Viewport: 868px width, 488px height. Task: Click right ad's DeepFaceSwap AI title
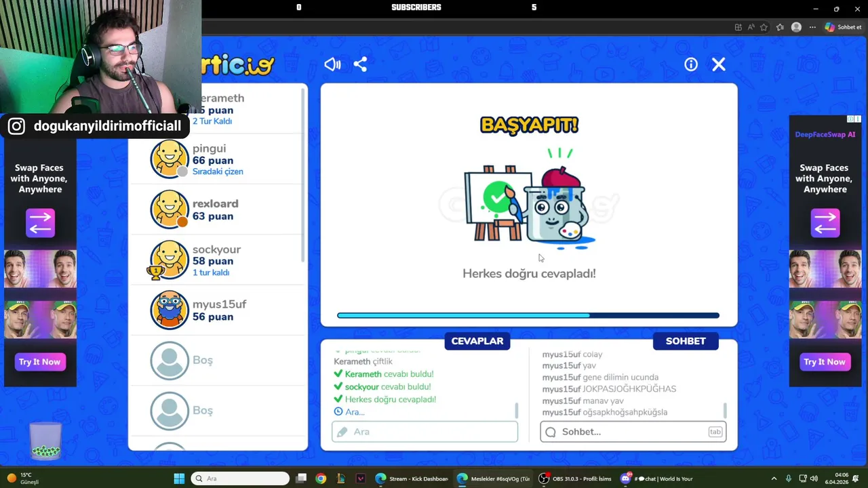pos(825,134)
